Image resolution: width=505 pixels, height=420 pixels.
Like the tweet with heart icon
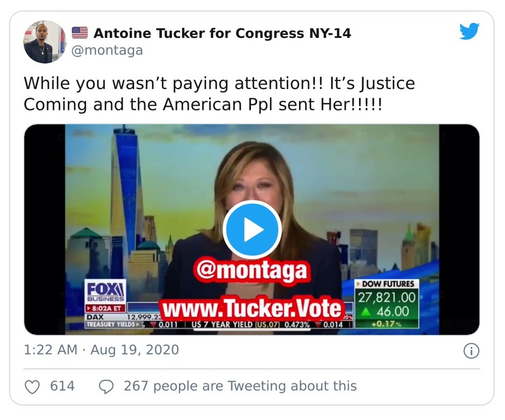(32, 386)
